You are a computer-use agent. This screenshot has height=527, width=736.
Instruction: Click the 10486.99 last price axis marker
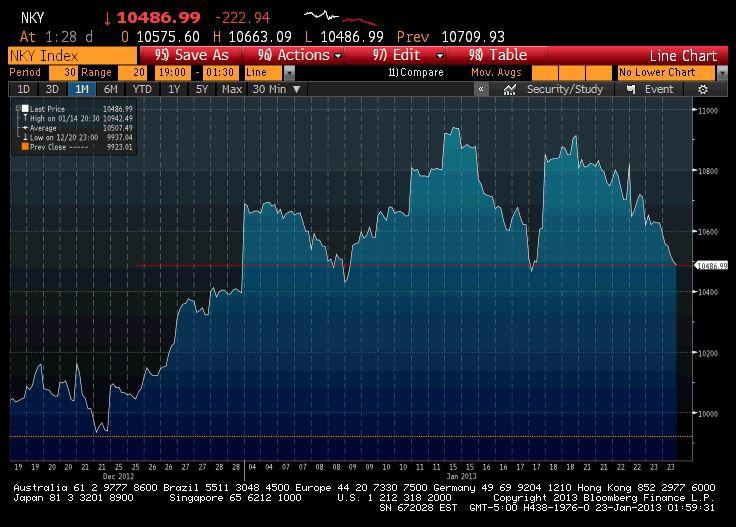tap(711, 266)
